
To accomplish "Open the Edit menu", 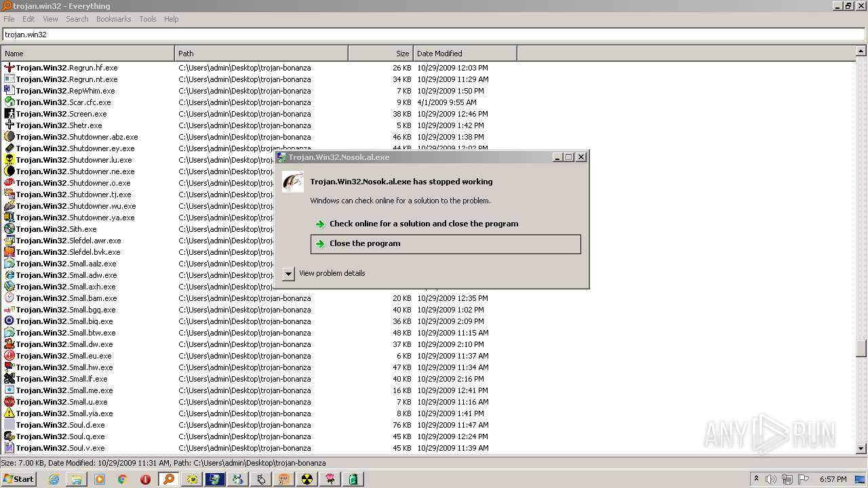I will tap(28, 19).
